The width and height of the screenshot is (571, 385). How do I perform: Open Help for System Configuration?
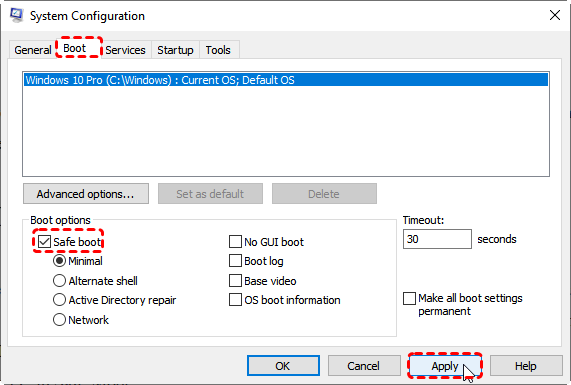526,366
